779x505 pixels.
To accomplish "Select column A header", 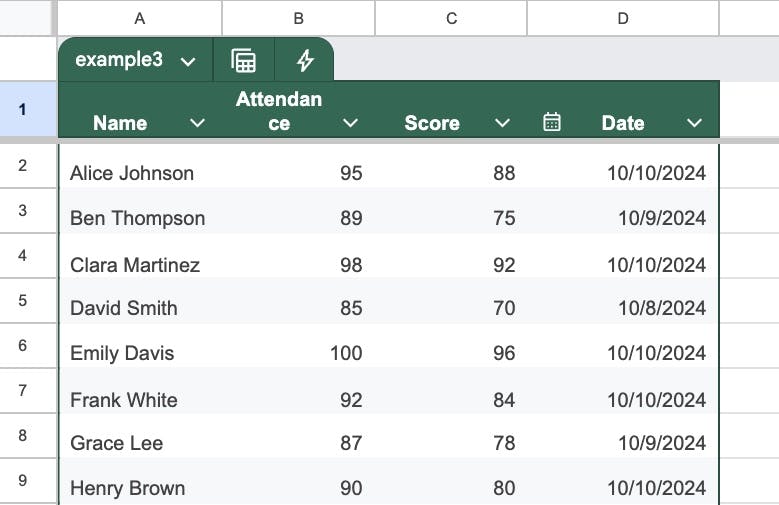I will [139, 18].
